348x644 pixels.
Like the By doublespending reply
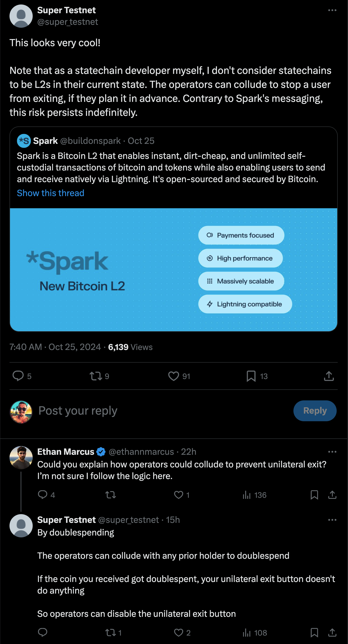pyautogui.click(x=178, y=633)
